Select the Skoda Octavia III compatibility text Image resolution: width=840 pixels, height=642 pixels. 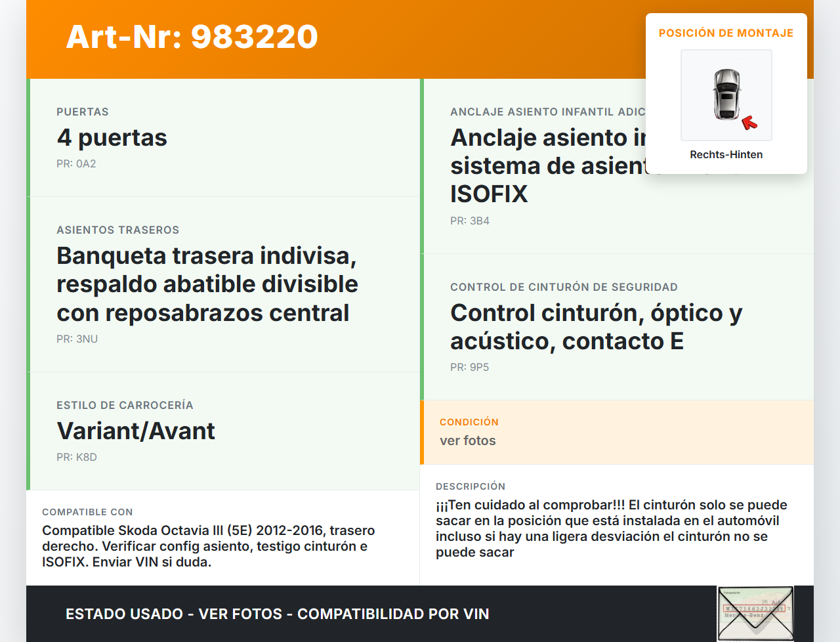click(x=209, y=547)
